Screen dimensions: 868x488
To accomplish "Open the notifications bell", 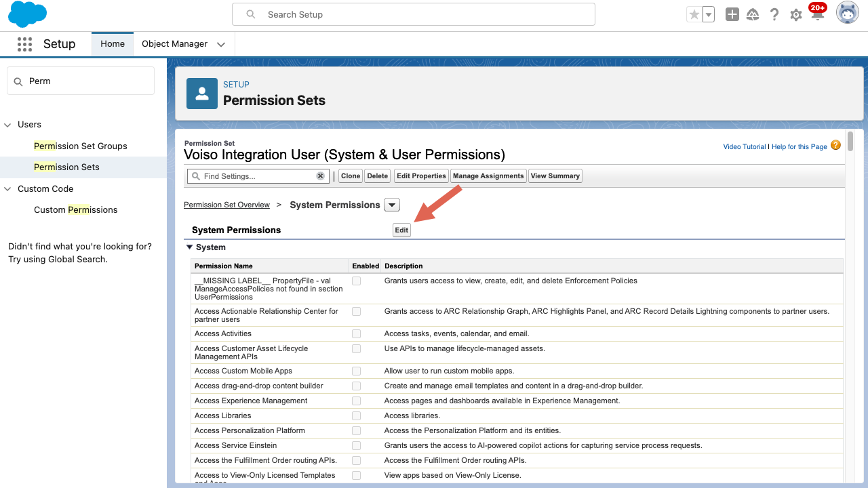I will coord(816,13).
